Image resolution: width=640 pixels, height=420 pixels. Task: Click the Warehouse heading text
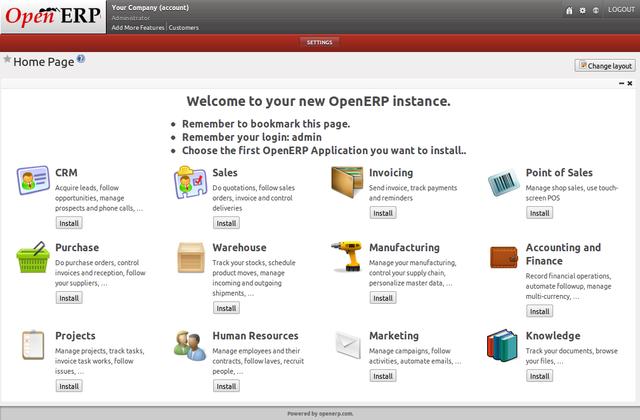[239, 247]
